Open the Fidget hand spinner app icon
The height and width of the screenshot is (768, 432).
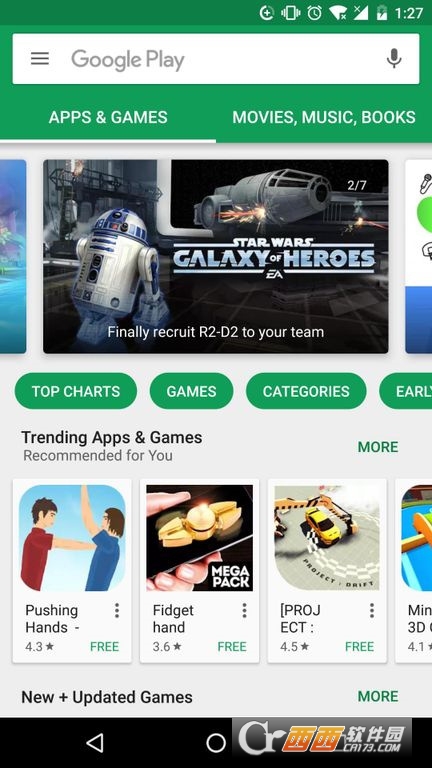[x=199, y=538]
